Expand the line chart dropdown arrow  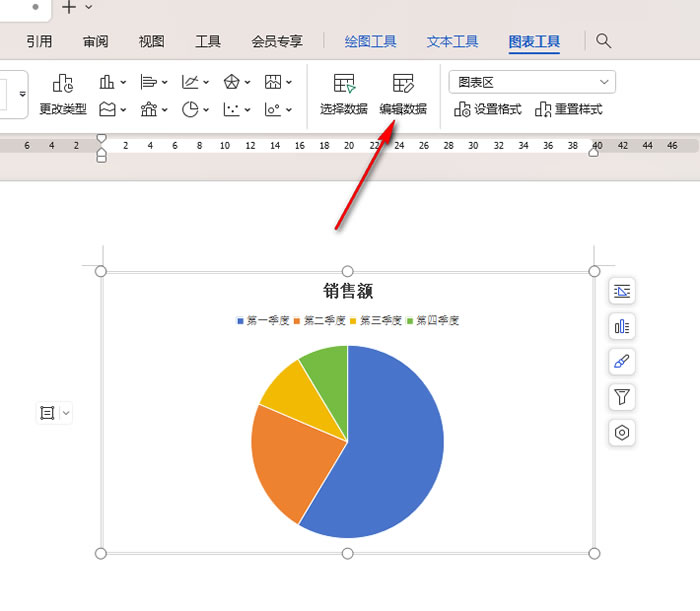[206, 83]
